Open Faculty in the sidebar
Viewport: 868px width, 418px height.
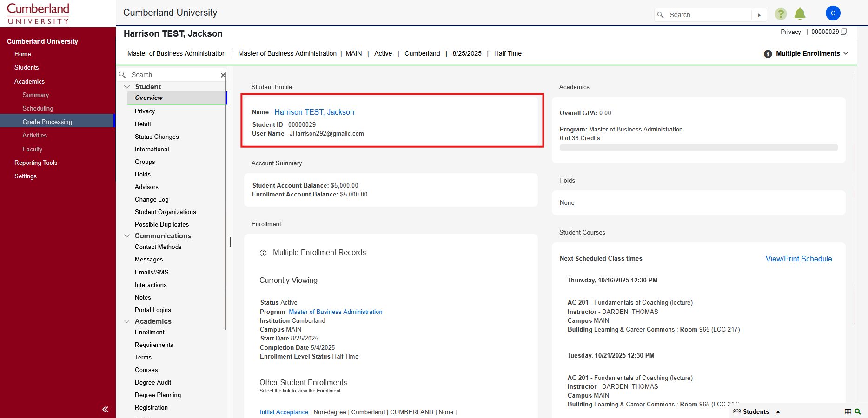click(x=33, y=149)
